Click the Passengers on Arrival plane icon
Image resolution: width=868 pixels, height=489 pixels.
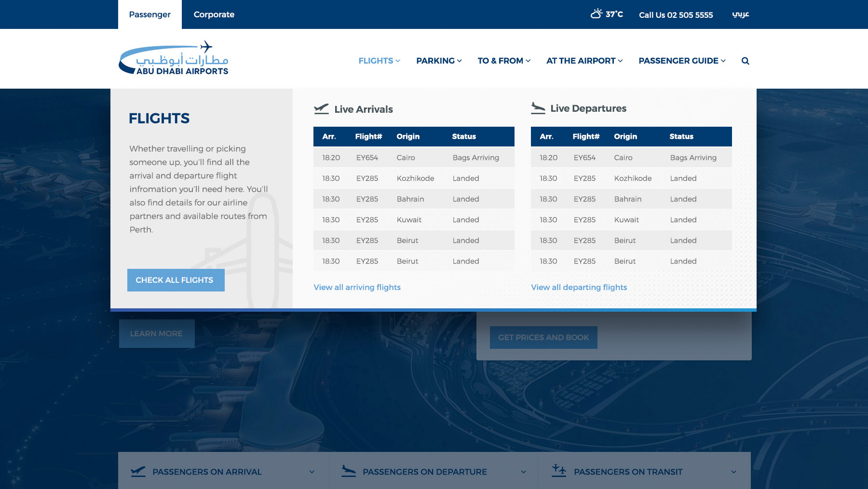138,472
